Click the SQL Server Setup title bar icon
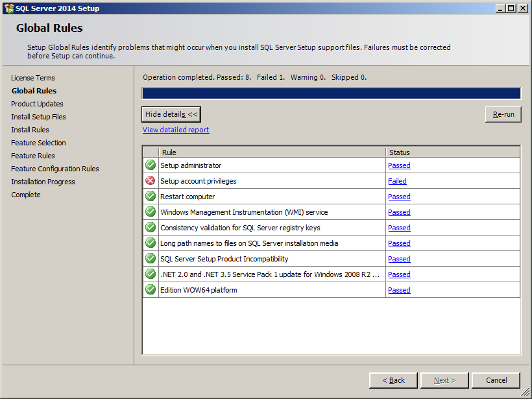 [x=9, y=8]
